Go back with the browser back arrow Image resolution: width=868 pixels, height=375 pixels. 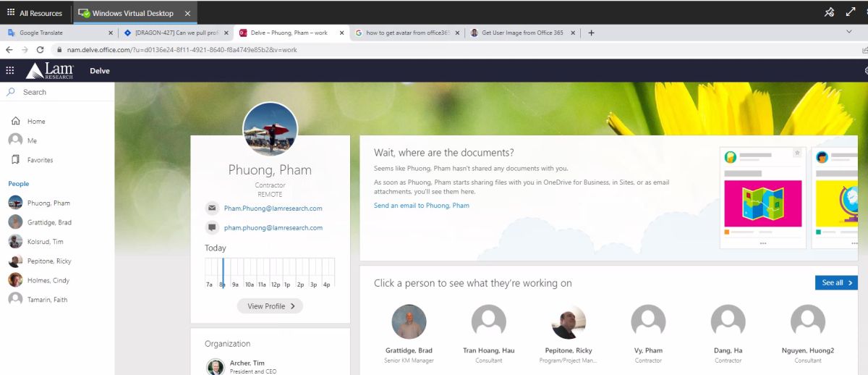point(9,50)
